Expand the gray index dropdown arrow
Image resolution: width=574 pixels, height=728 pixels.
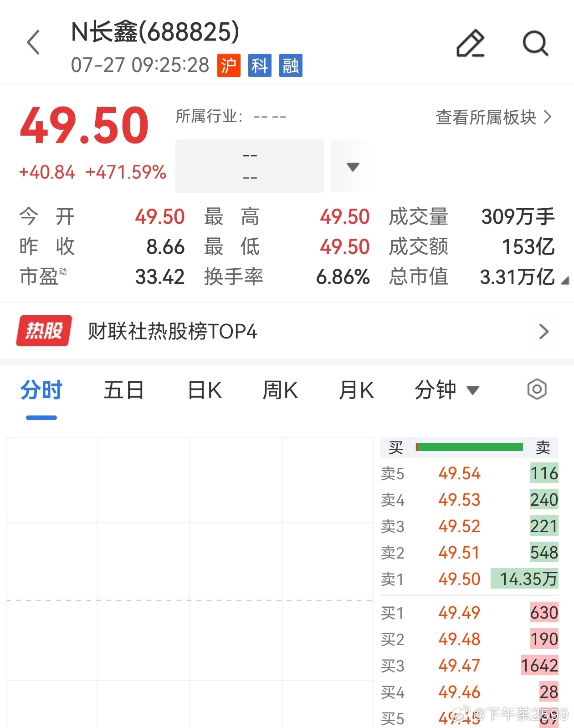coord(353,166)
